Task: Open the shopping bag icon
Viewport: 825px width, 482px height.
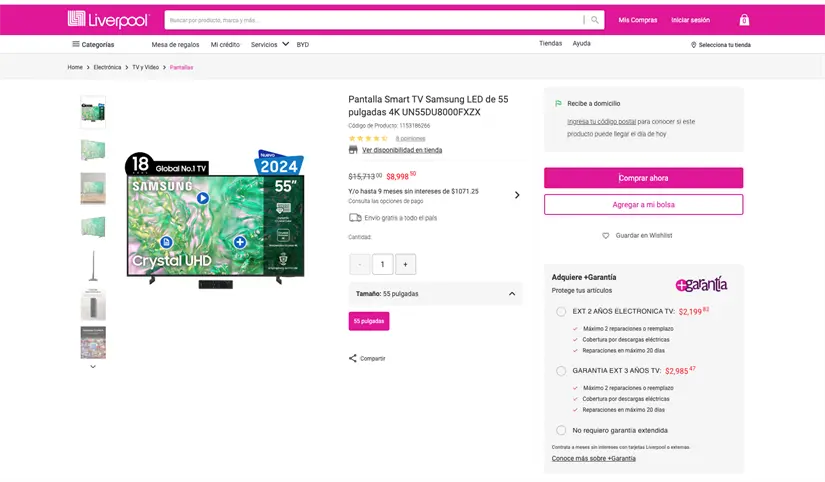Action: pyautogui.click(x=744, y=20)
